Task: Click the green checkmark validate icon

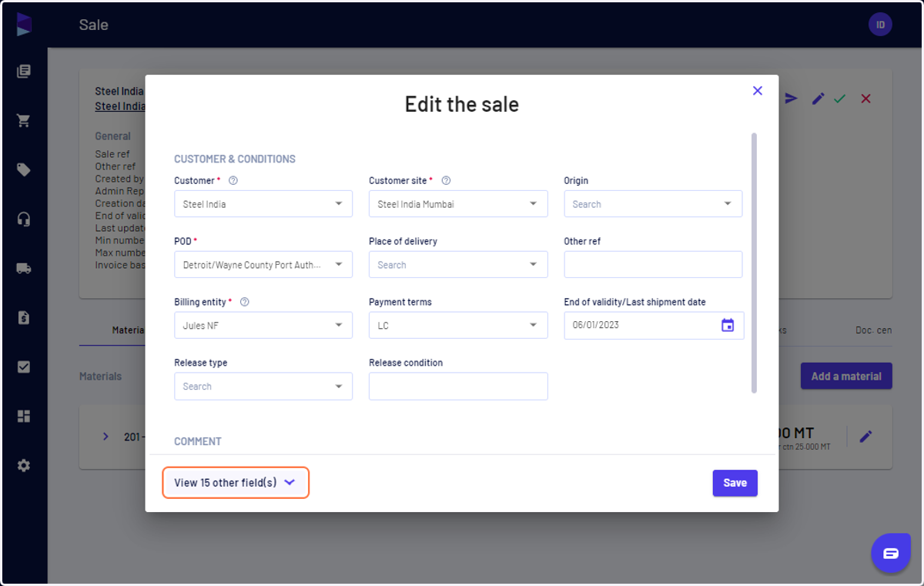Action: pos(840,99)
